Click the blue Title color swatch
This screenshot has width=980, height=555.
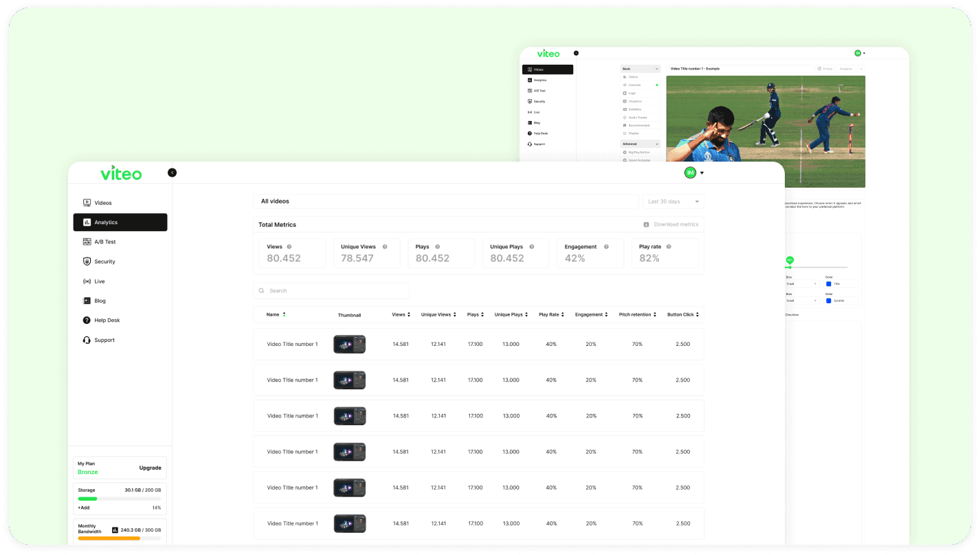(828, 283)
